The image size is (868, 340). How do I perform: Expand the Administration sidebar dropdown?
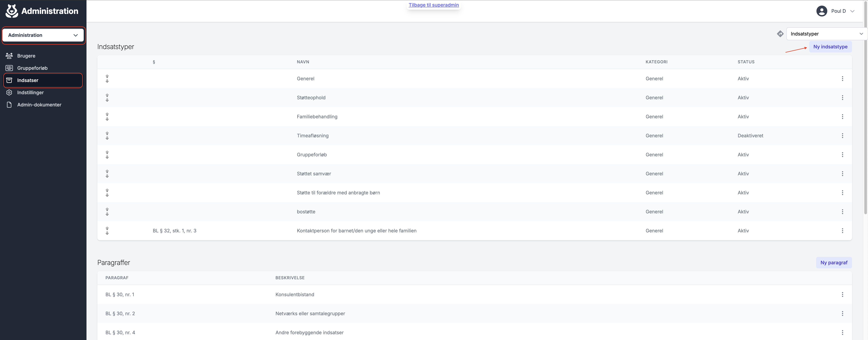(43, 35)
